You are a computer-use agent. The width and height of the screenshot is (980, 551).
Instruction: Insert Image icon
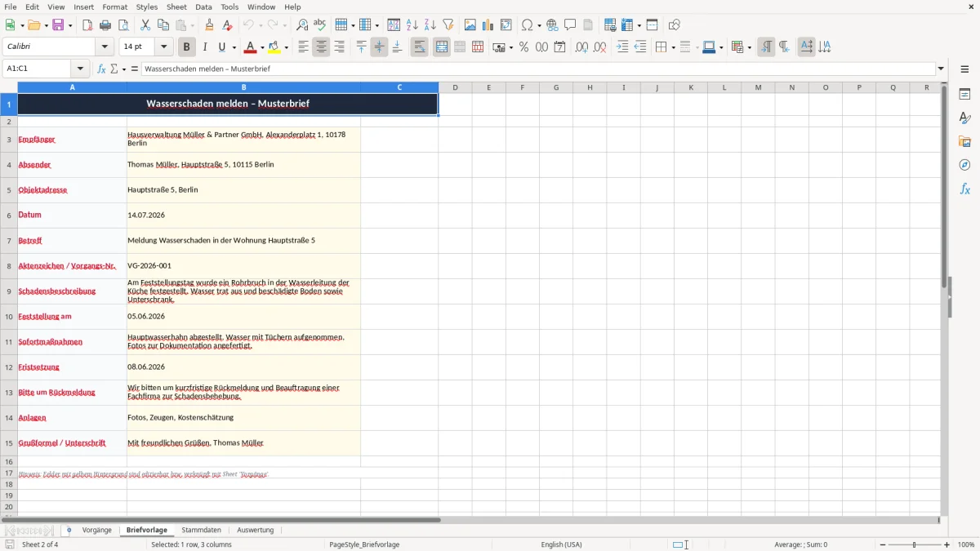[x=470, y=25]
